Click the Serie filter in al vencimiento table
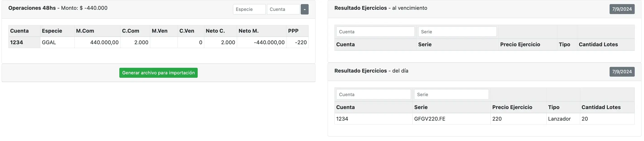Screen dimensions: 644x141 click(457, 32)
